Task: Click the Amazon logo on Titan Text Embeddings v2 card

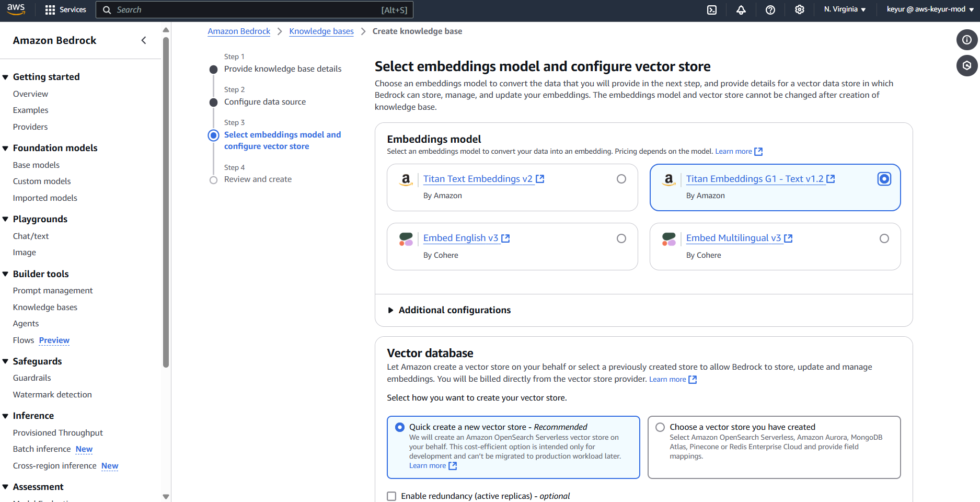Action: pyautogui.click(x=406, y=180)
